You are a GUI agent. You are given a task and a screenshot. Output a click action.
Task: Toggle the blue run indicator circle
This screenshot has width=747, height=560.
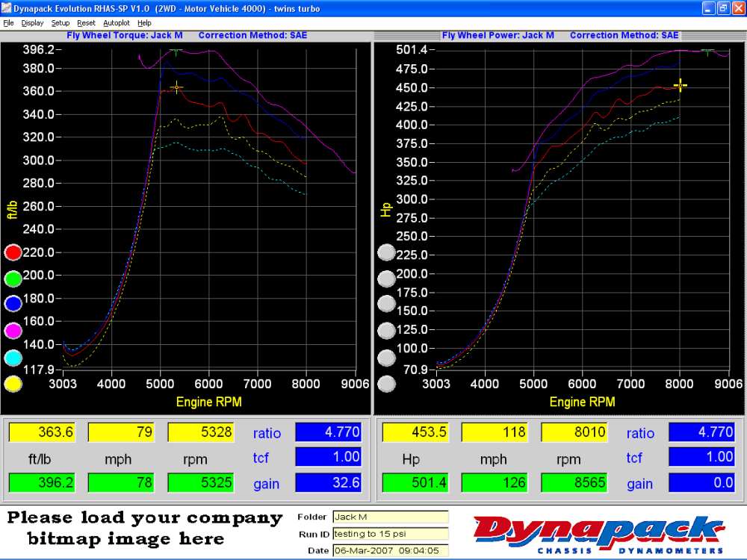13,305
